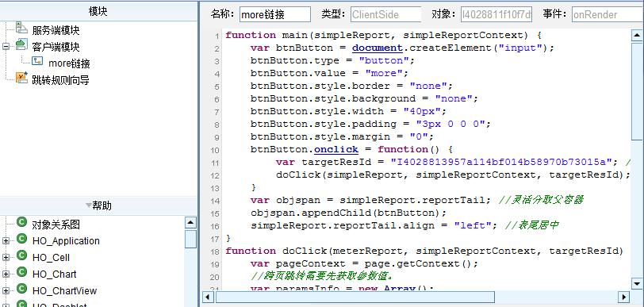Open 跳转规则向导 tree item
Screen dimensions: 644x307
point(61,80)
